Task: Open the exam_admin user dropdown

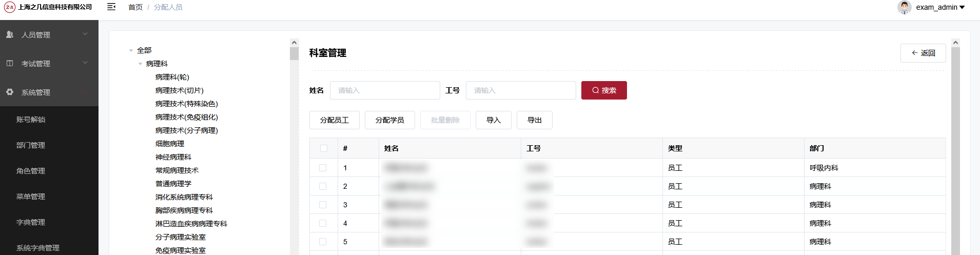Action: (x=940, y=7)
